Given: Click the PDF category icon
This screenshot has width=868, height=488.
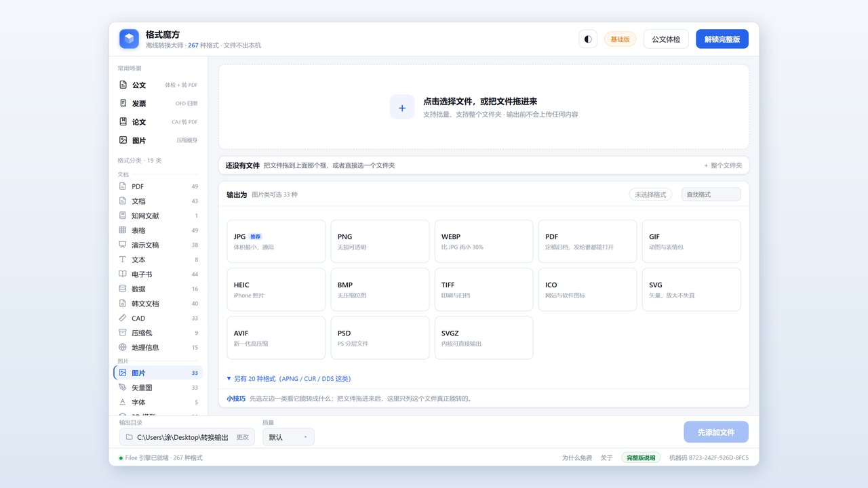Looking at the screenshot, I should [123, 186].
